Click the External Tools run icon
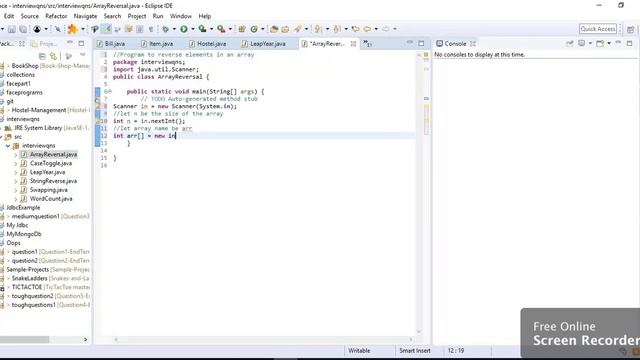Viewport: 640px width, 360px height. [x=221, y=29]
